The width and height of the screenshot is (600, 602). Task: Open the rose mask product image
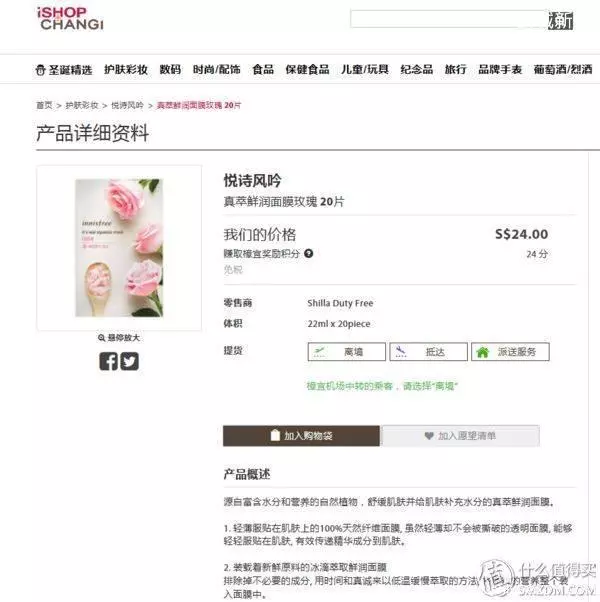(x=119, y=248)
